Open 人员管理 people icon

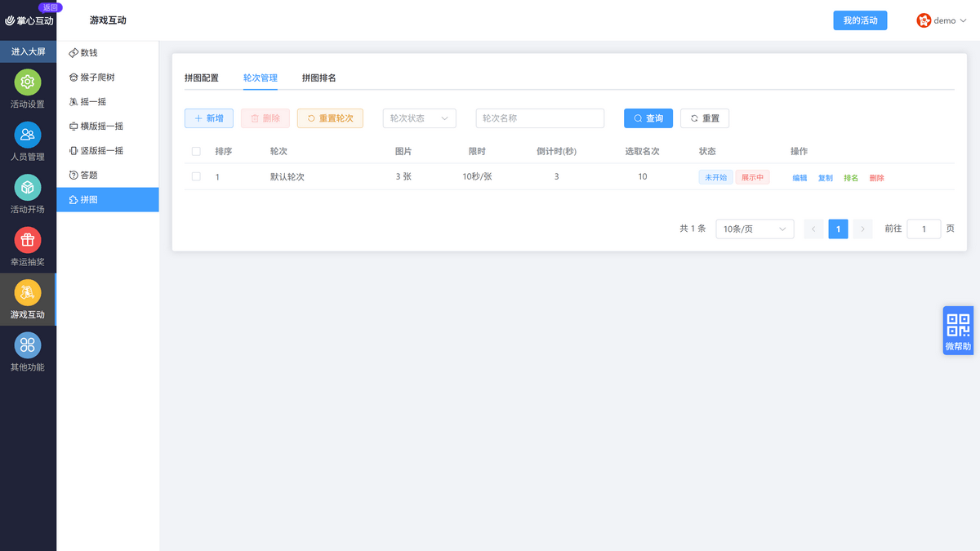(x=28, y=135)
